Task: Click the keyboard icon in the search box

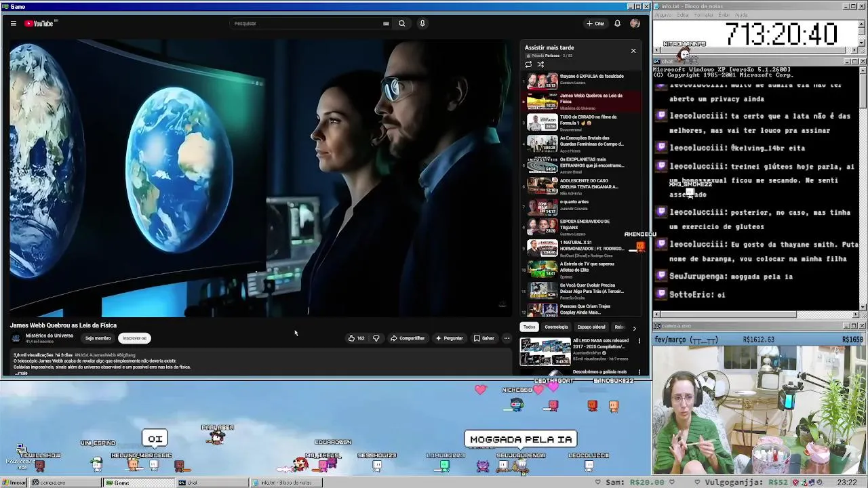Action: pyautogui.click(x=386, y=23)
